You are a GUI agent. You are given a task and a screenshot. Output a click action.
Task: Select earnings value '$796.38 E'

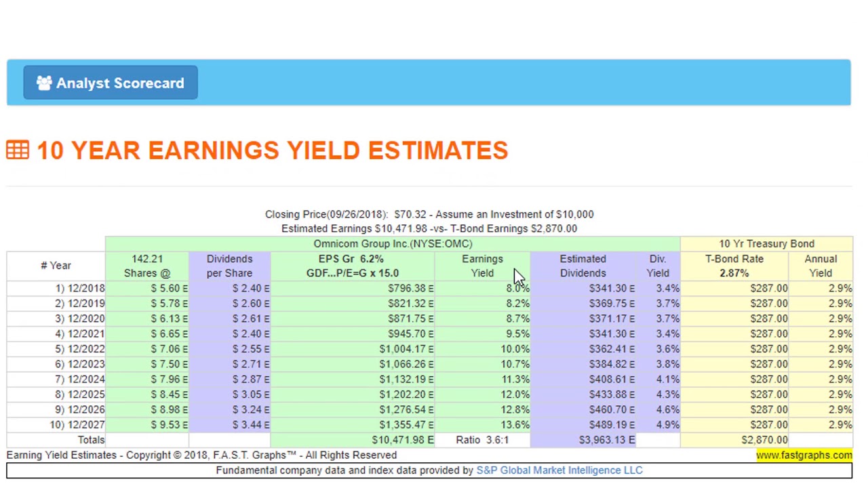(410, 288)
